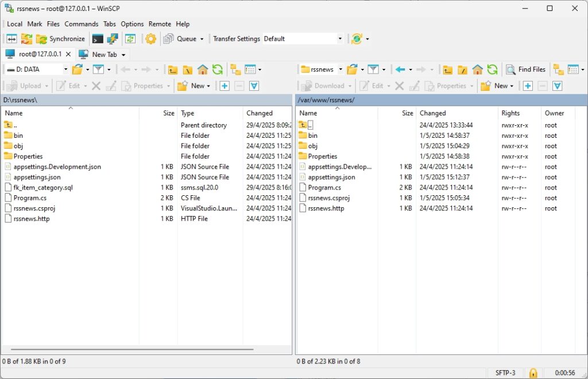This screenshot has height=379, width=588.
Task: Select files plus icon in remote panel
Action: tap(528, 86)
